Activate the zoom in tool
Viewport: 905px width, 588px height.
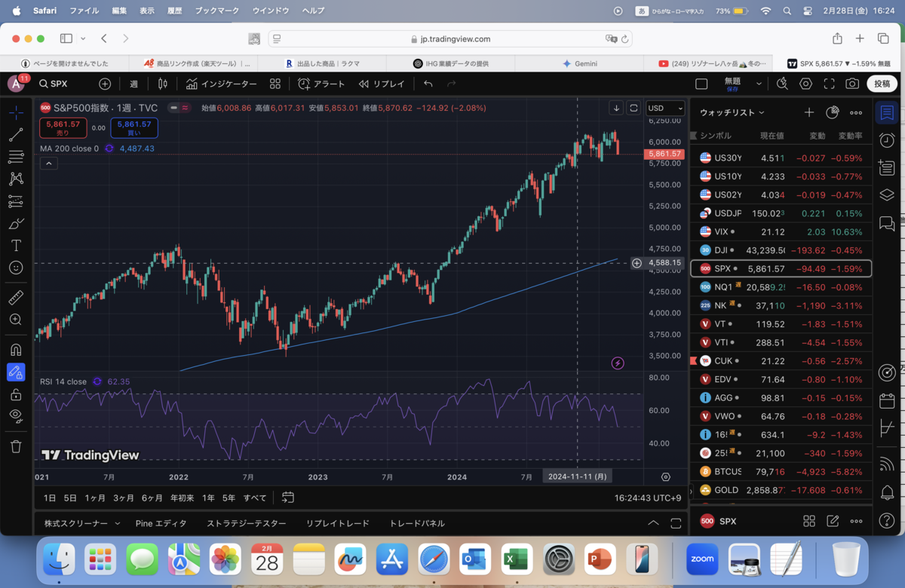tap(16, 320)
